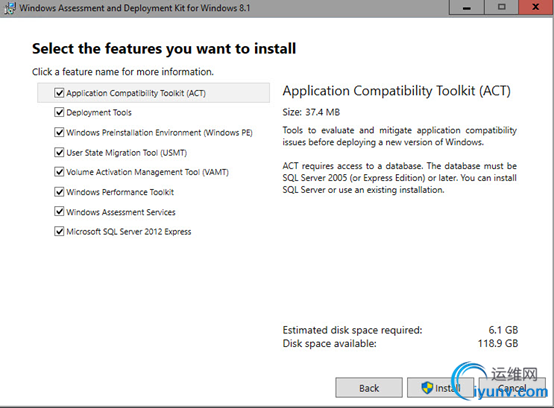The height and width of the screenshot is (408, 554).
Task: Click the Size: 37.4 MB text
Action: pos(311,112)
